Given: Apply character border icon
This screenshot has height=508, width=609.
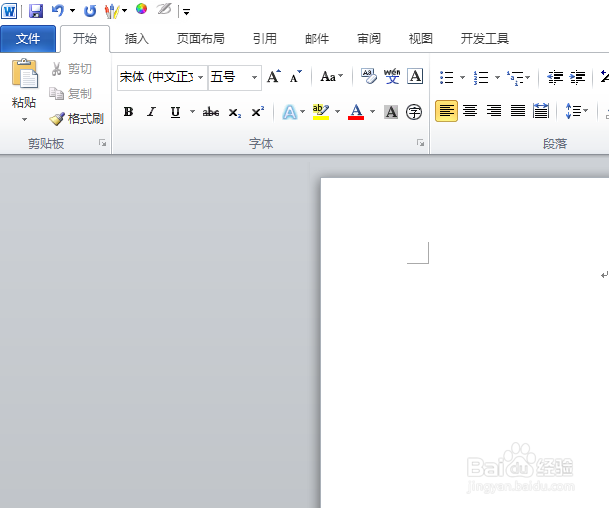Looking at the screenshot, I should [415, 76].
